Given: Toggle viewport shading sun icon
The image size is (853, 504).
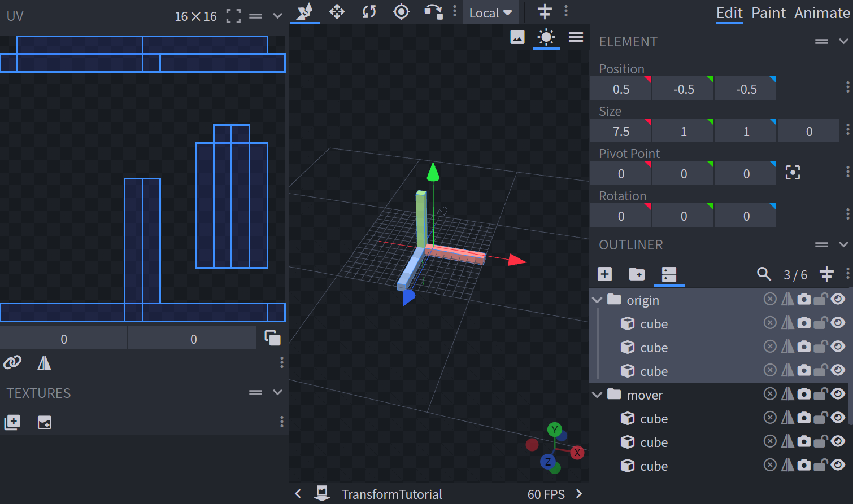Looking at the screenshot, I should [x=546, y=38].
